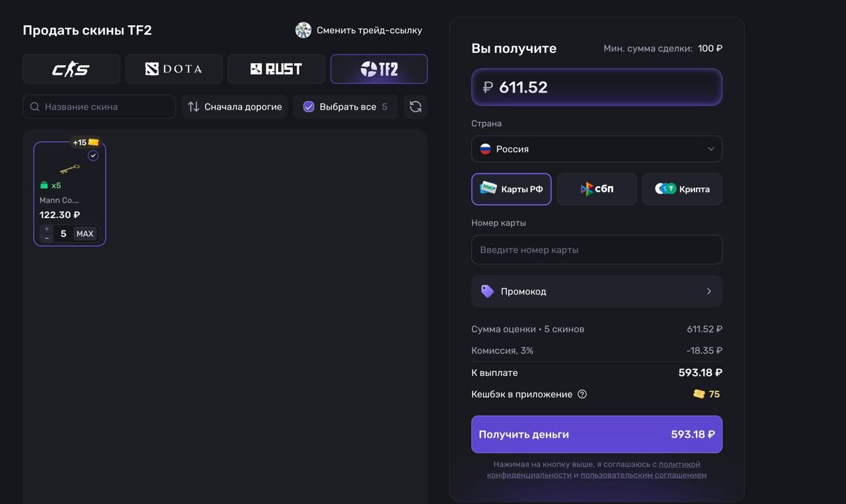
Task: Click the sort arrows icon
Action: tap(194, 106)
